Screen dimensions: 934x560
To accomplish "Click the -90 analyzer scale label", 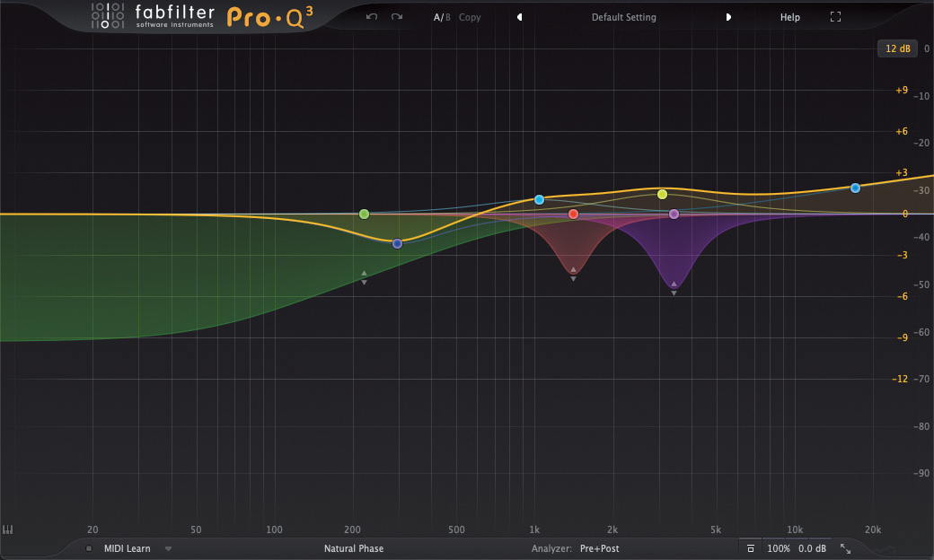I will pyautogui.click(x=921, y=473).
